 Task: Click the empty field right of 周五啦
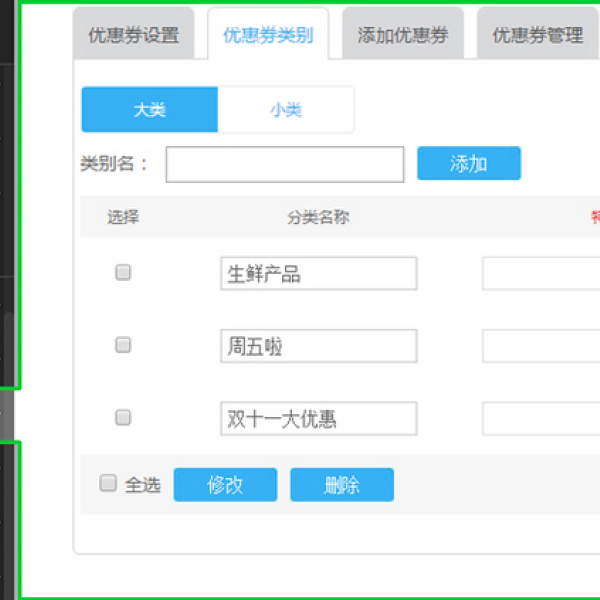(x=541, y=346)
